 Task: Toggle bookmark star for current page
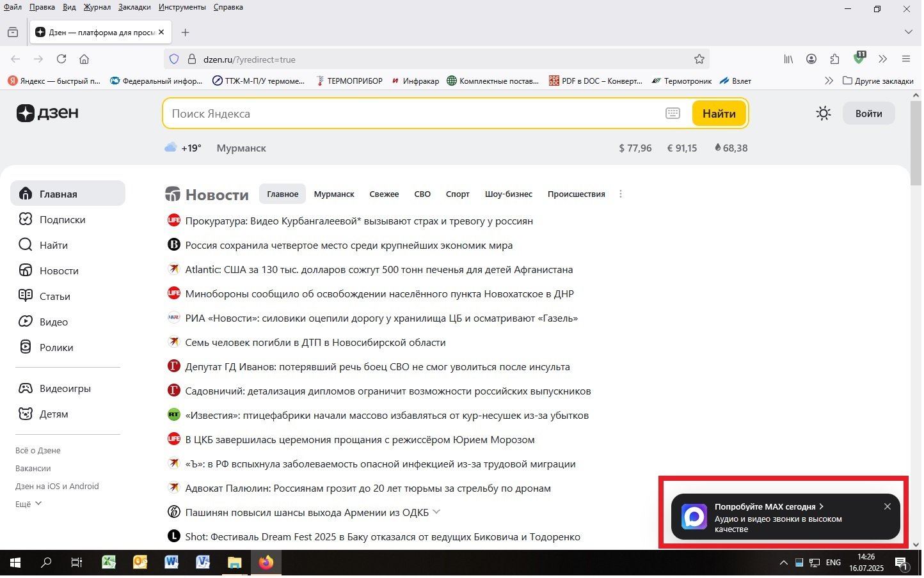tap(699, 59)
